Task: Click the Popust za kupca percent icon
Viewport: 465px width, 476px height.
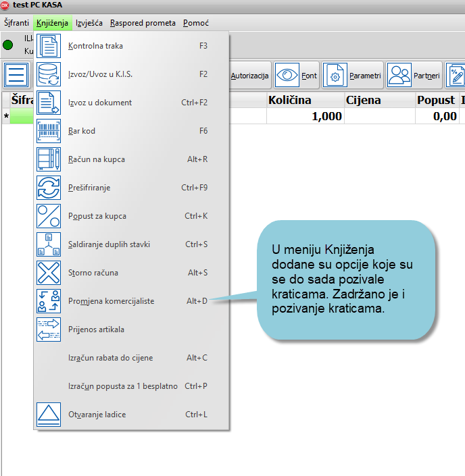Action: (x=48, y=216)
